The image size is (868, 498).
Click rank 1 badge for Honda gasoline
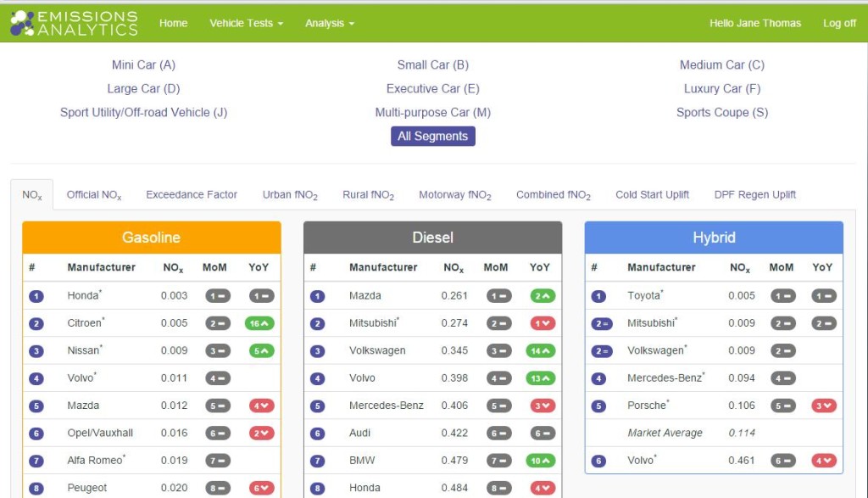coord(36,296)
